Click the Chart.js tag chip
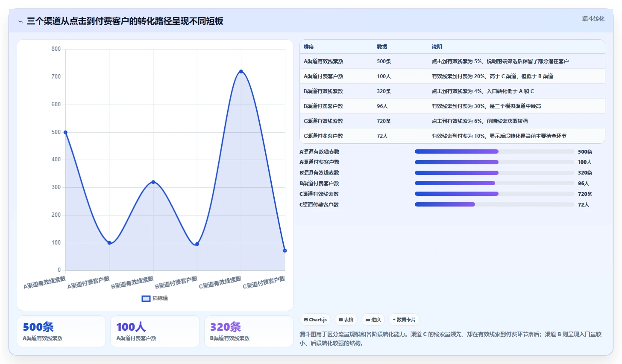 pos(315,320)
